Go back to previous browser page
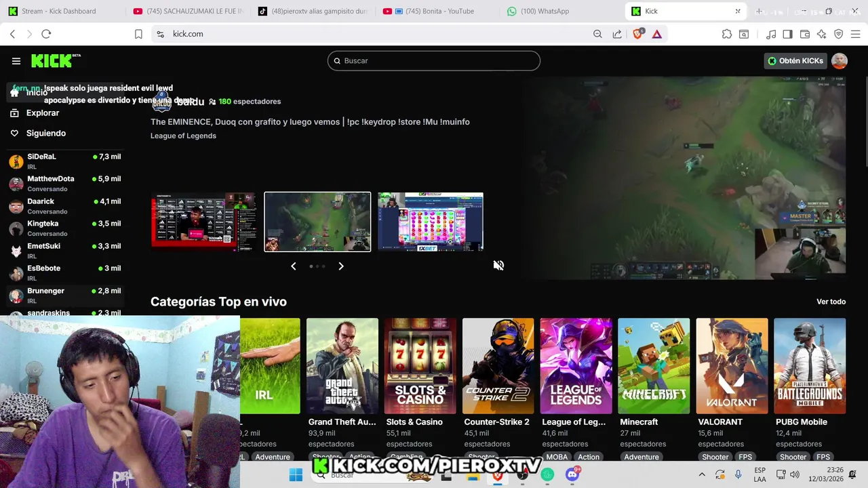Screen dimensions: 868x488 click(x=12, y=34)
